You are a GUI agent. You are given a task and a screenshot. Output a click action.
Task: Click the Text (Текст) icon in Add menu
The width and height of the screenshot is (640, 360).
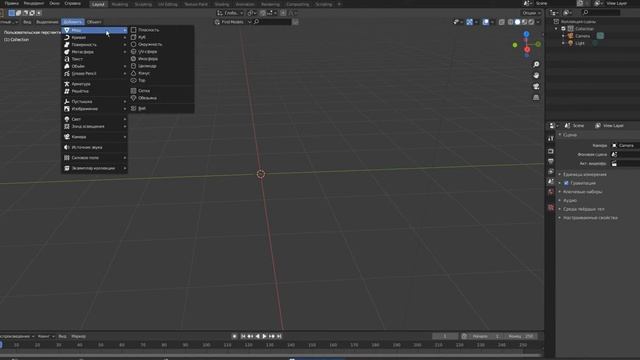pyautogui.click(x=67, y=59)
